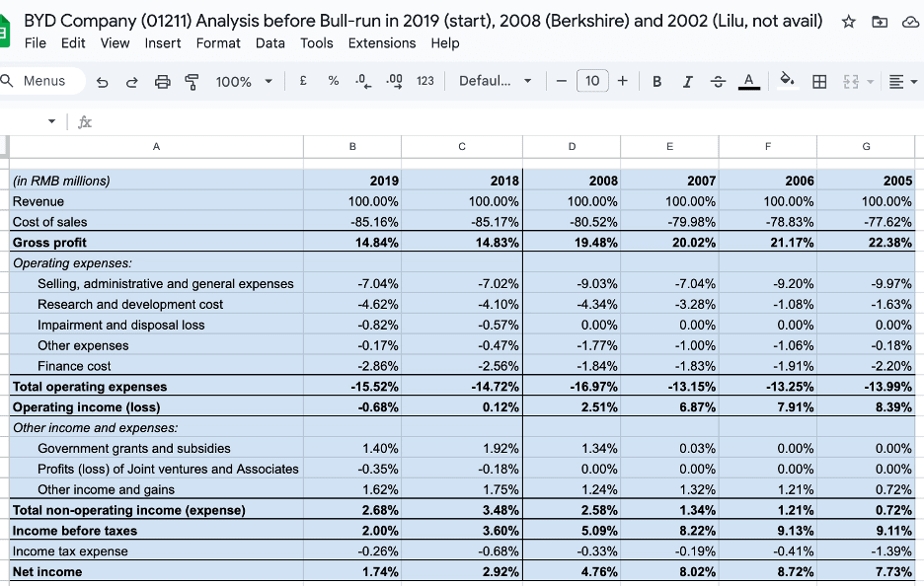The height and width of the screenshot is (586, 924).
Task: Select 'Total operating expenses' label cell
Action: (x=156, y=387)
